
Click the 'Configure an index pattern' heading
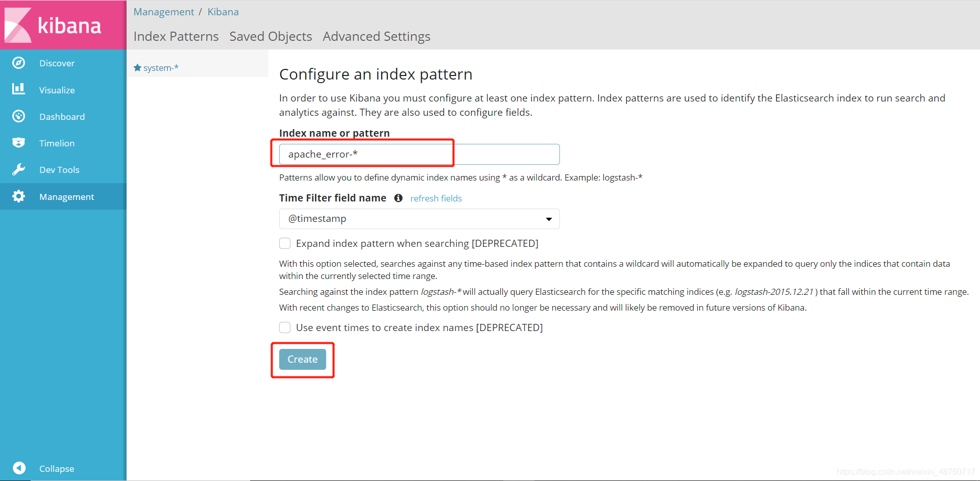pos(376,74)
